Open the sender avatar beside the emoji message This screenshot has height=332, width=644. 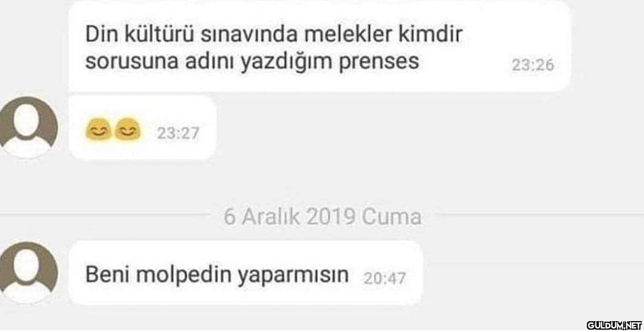[27, 127]
